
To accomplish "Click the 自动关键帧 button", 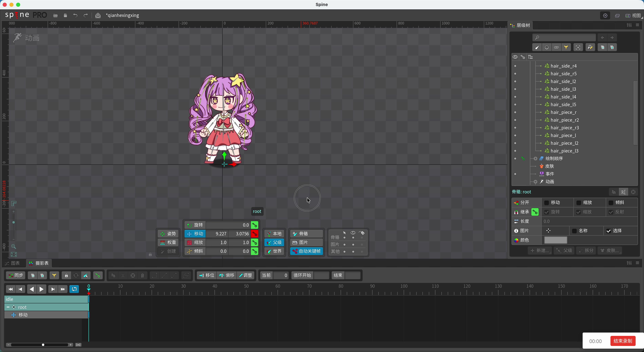I will [x=307, y=251].
